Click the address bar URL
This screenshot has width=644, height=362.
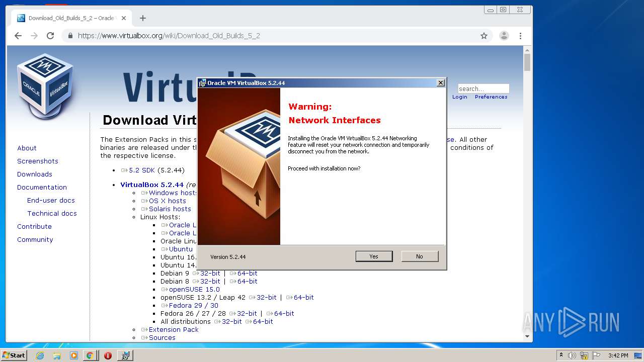(x=169, y=36)
